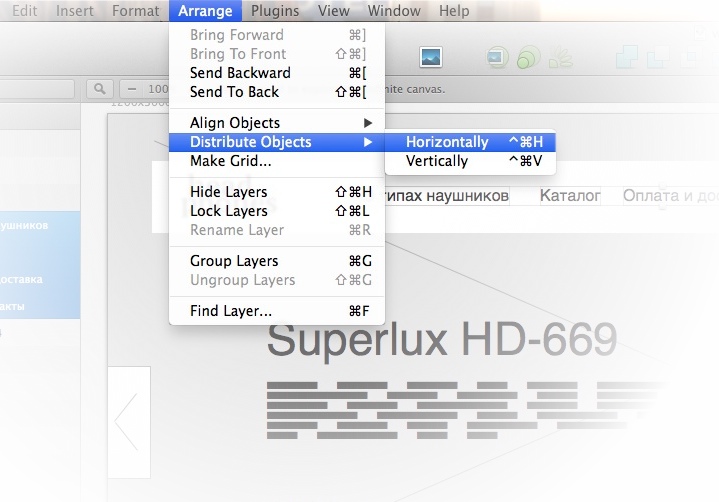Open the Plugins menu
The width and height of the screenshot is (719, 502).
tap(275, 11)
